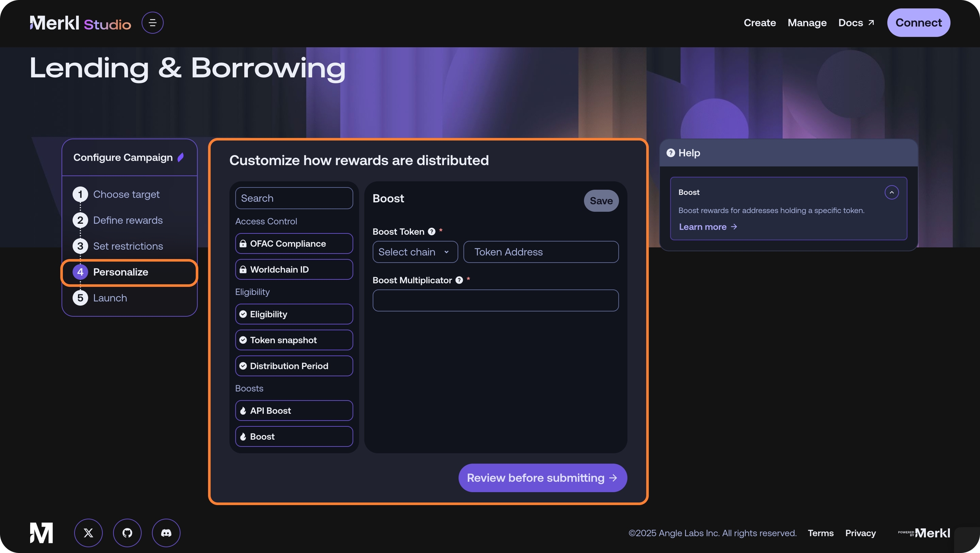Go to step 3 Set restrictions

(x=128, y=246)
